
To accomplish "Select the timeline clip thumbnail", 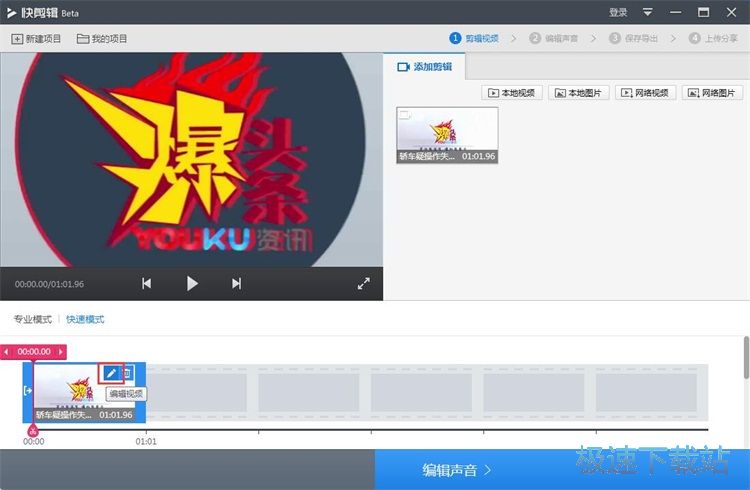I will pos(84,392).
